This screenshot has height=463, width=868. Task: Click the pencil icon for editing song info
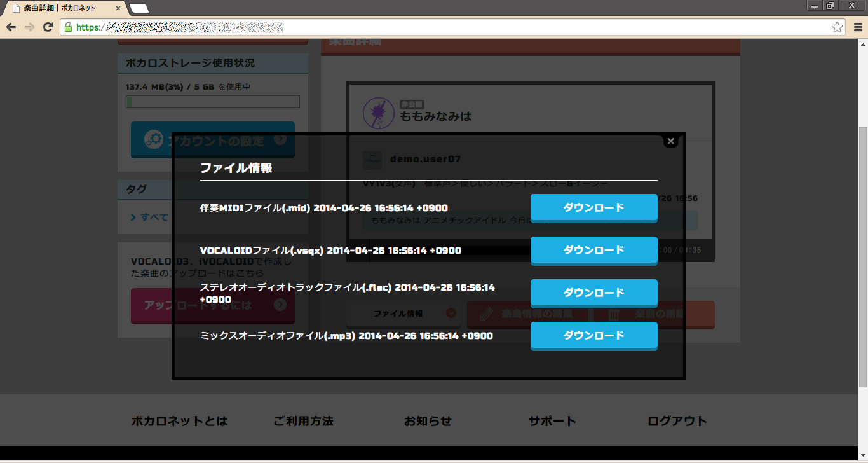coord(485,314)
